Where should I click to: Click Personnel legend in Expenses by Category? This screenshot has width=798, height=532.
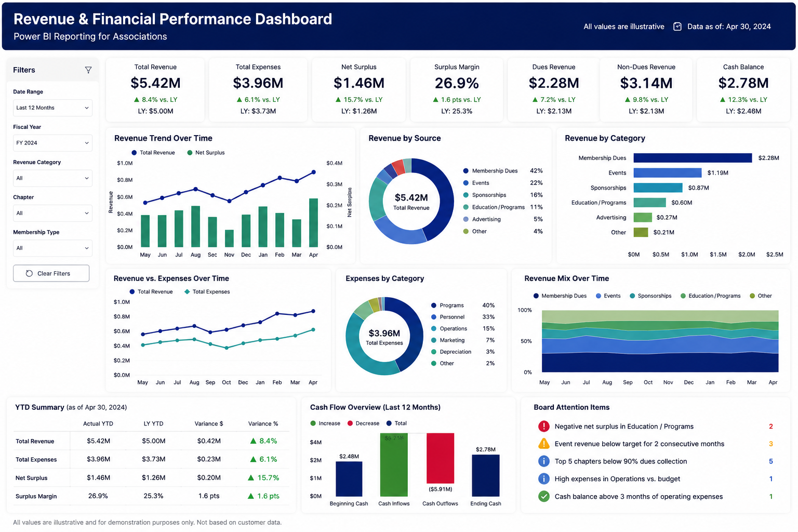(x=448, y=317)
